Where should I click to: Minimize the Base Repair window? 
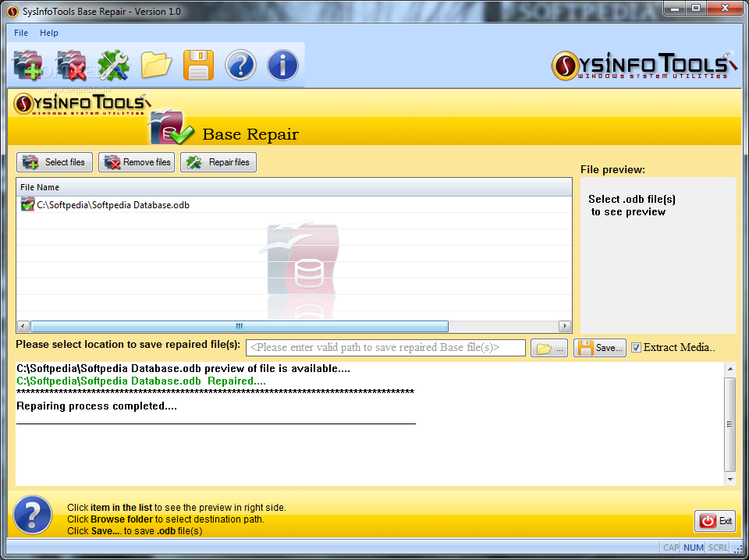[674, 8]
